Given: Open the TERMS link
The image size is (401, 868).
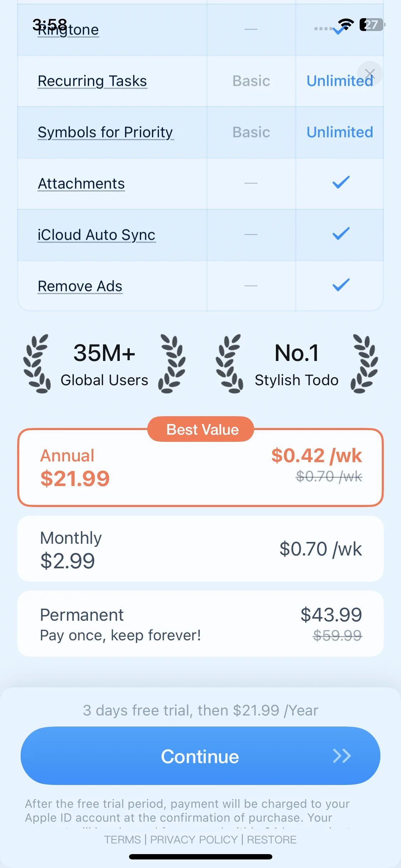Looking at the screenshot, I should [x=122, y=840].
